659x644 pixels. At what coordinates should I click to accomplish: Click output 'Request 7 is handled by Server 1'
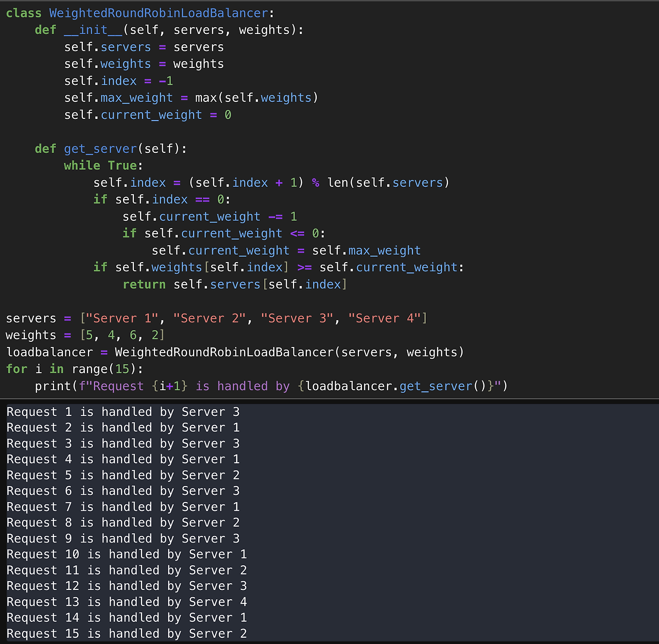pos(123,507)
